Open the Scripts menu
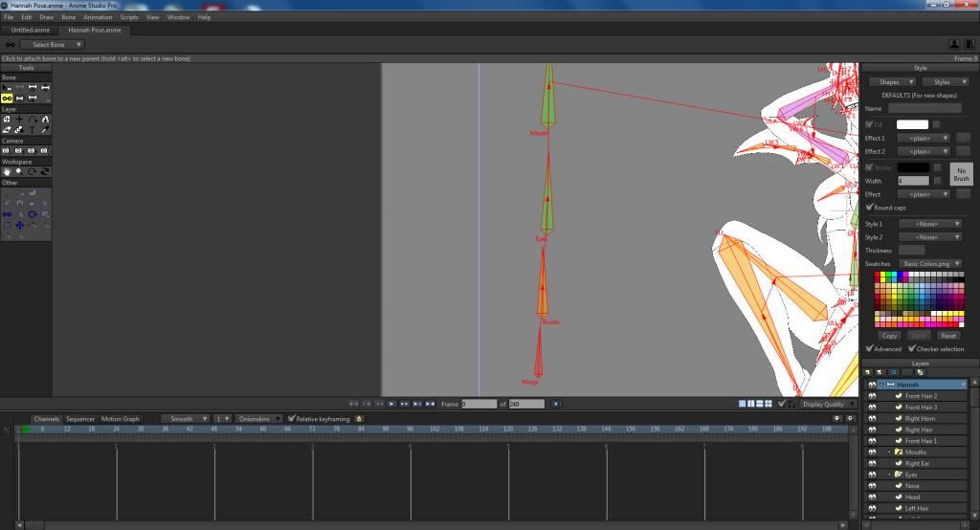 click(x=129, y=17)
